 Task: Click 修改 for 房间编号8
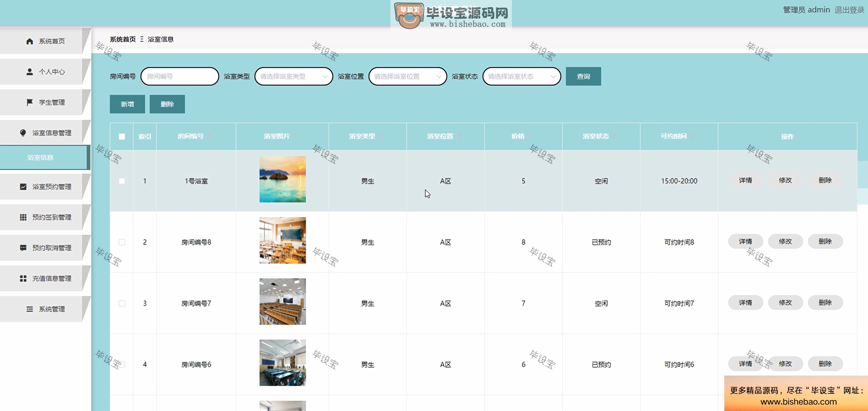click(x=785, y=241)
